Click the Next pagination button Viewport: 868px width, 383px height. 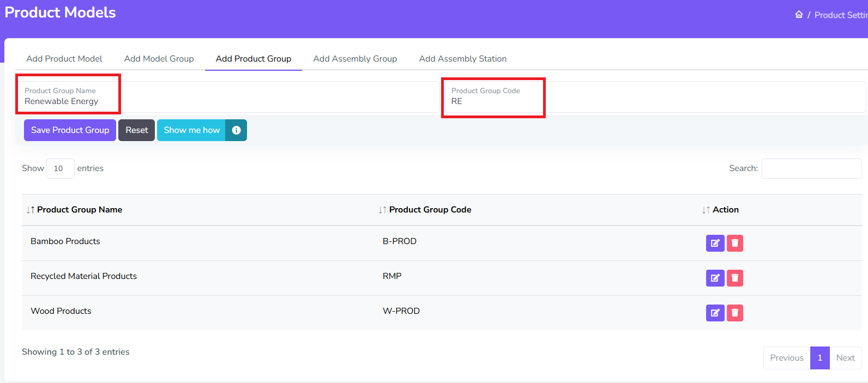845,358
